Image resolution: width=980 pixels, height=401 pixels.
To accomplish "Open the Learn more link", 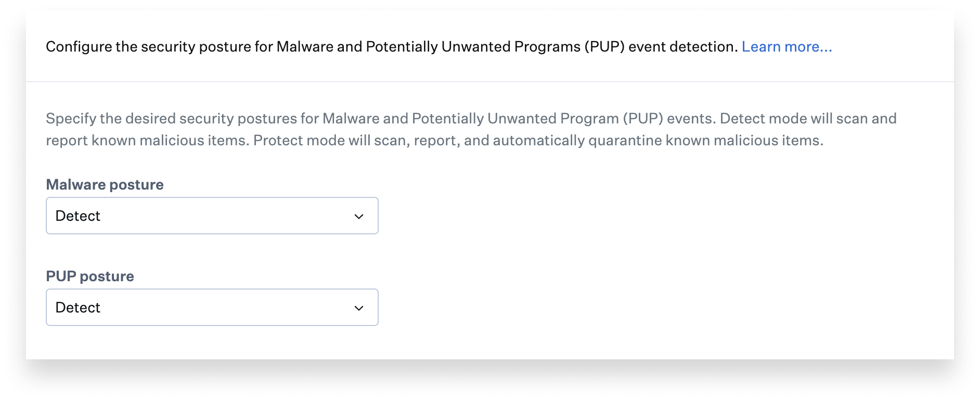I will pyautogui.click(x=786, y=47).
